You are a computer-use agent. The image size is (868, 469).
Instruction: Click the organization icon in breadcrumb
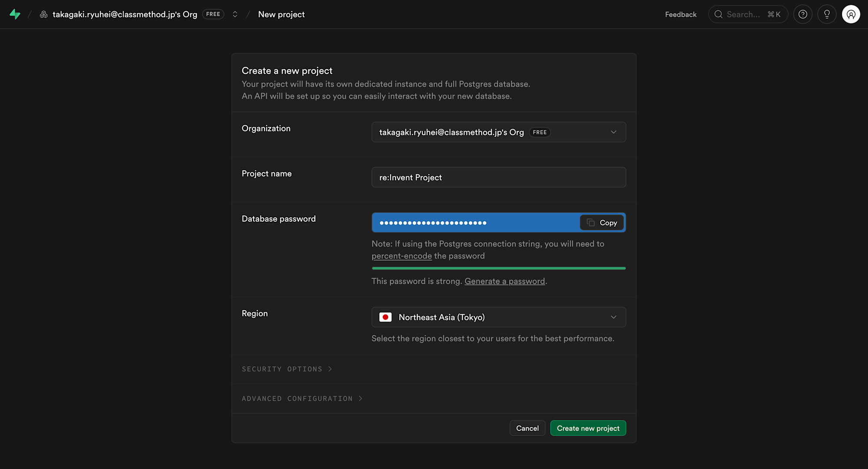coord(43,14)
